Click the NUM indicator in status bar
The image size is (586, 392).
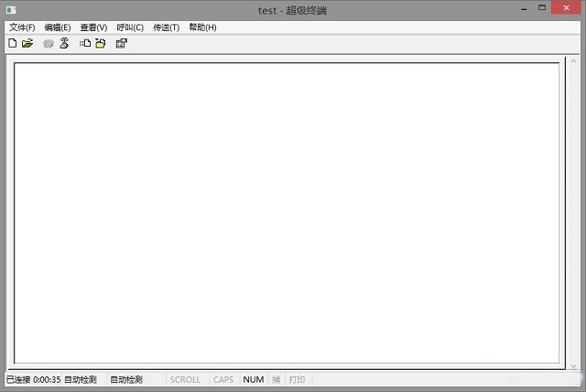click(253, 379)
